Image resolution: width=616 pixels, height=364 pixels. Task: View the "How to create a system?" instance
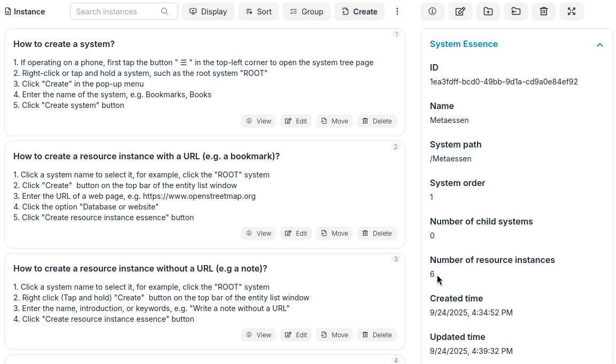pyautogui.click(x=258, y=121)
